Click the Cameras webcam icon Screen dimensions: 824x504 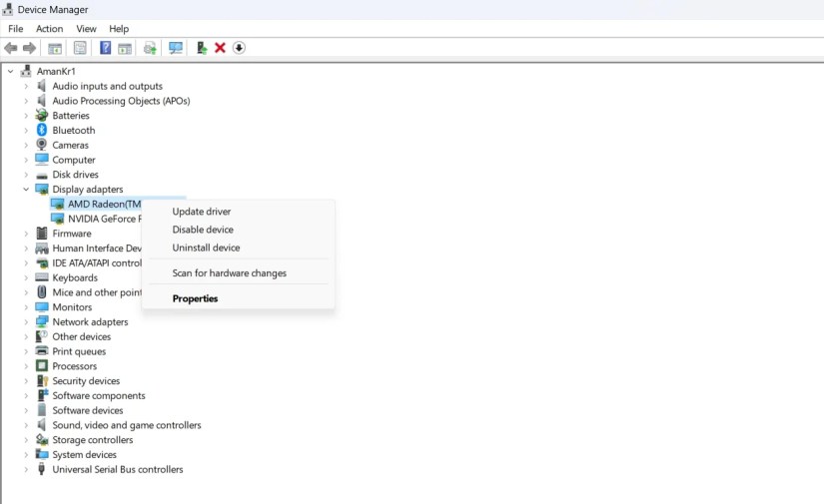[42, 145]
